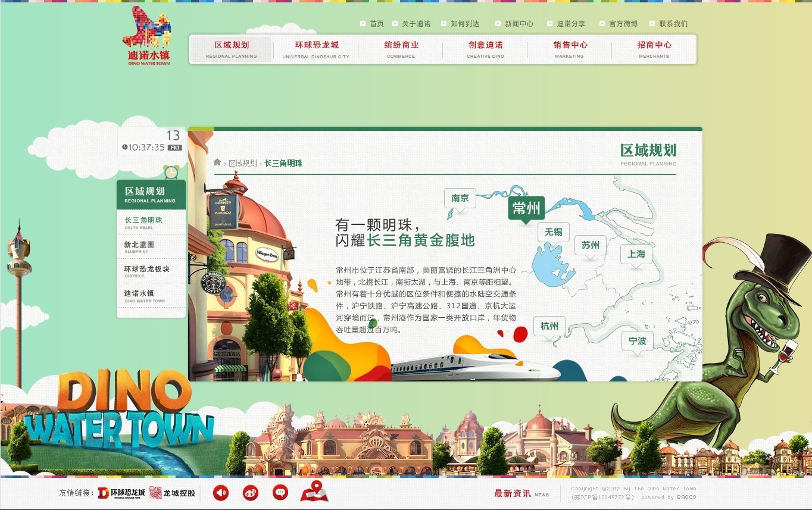Image resolution: width=812 pixels, height=510 pixels.
Task: Open the 环球恐龙城 friendly link logo
Action: (x=121, y=493)
